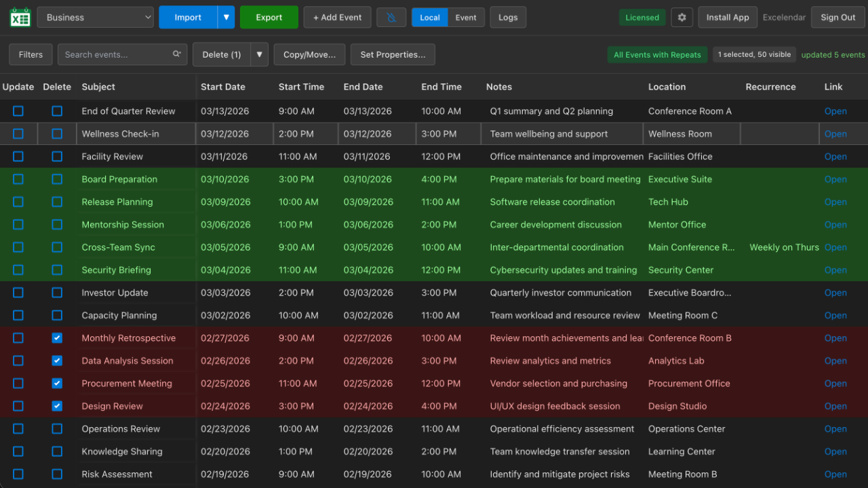The image size is (868, 488).
Task: Open the Logs panel
Action: pyautogui.click(x=508, y=18)
